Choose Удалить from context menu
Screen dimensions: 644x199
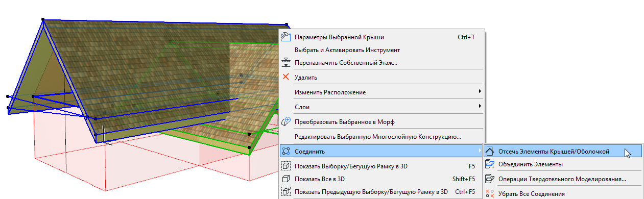click(381, 77)
